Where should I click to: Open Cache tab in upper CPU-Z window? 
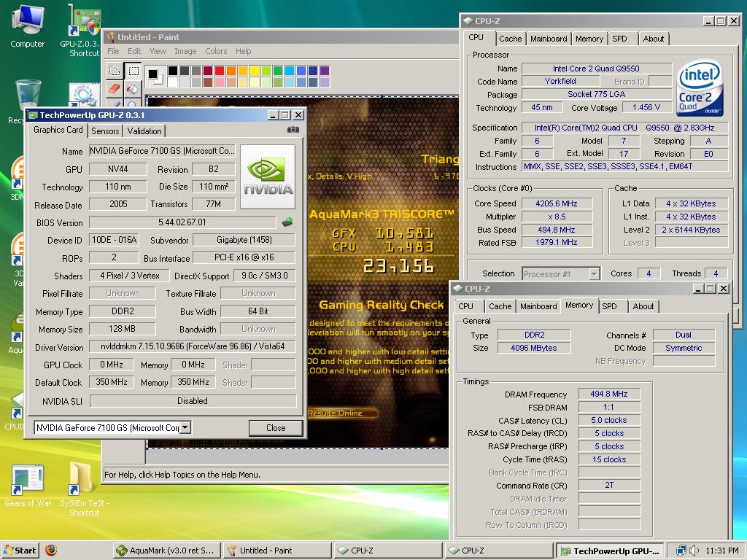click(510, 39)
